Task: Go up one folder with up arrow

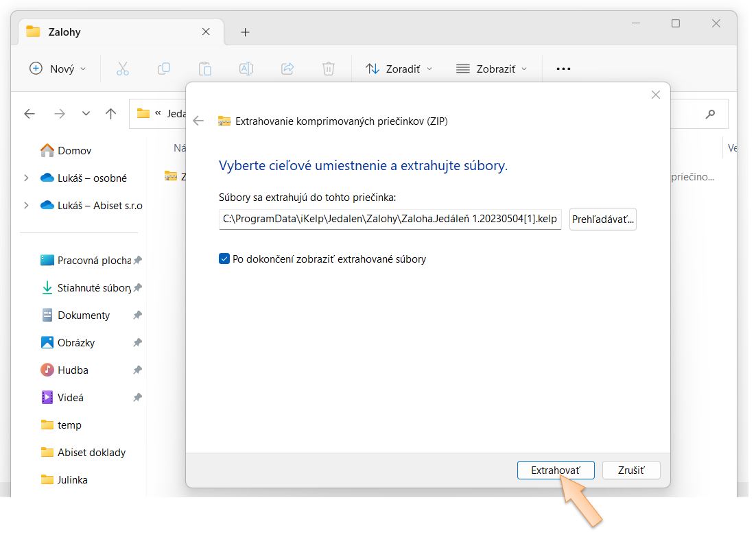Action: [x=111, y=114]
